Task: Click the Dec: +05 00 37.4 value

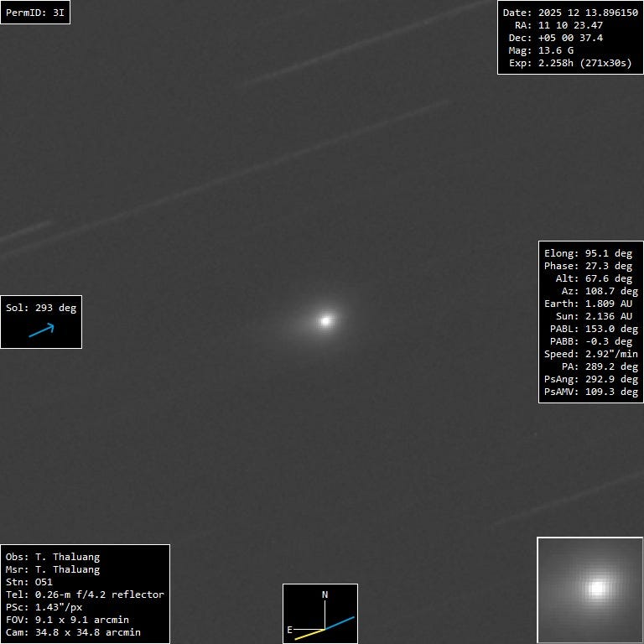Action: tap(570, 38)
